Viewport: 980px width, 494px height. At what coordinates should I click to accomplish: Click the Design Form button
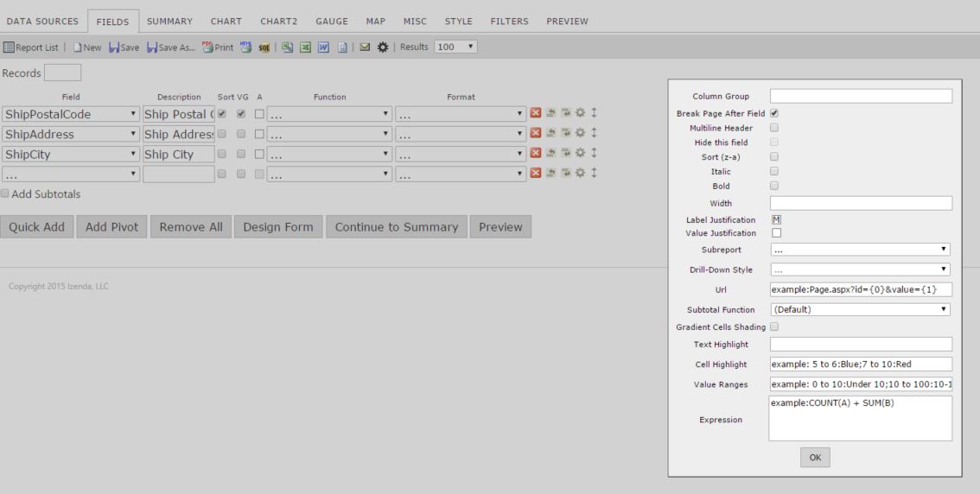pos(278,226)
